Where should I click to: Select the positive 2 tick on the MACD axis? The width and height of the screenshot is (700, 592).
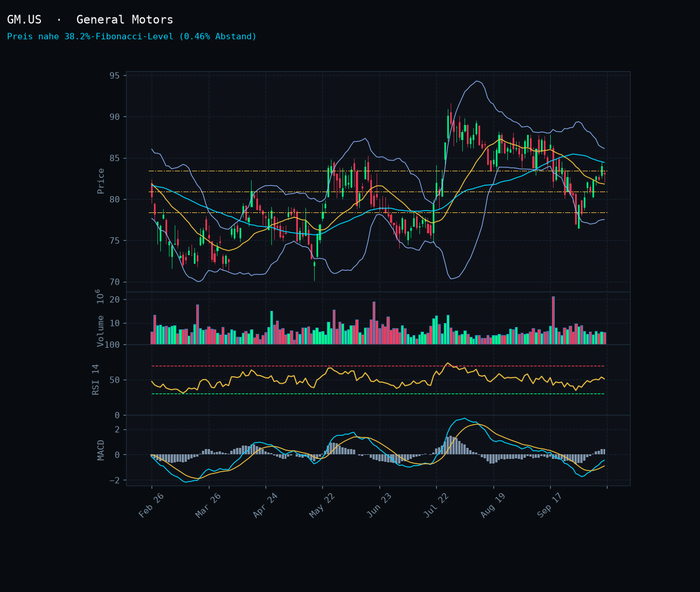(117, 429)
